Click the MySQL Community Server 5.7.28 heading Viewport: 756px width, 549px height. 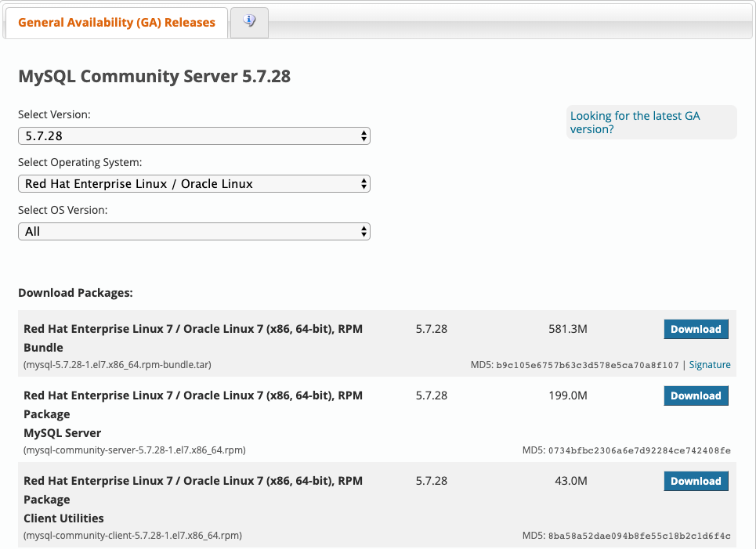pos(154,77)
